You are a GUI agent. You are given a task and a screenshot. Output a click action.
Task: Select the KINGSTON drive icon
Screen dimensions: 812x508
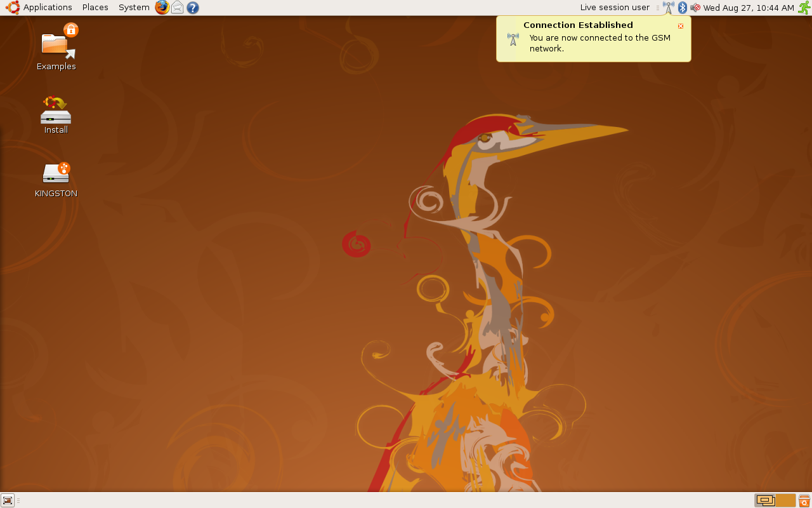click(56, 180)
